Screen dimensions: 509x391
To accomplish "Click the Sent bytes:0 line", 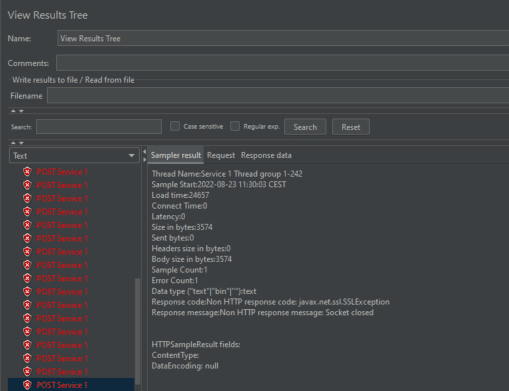I will coord(173,238).
